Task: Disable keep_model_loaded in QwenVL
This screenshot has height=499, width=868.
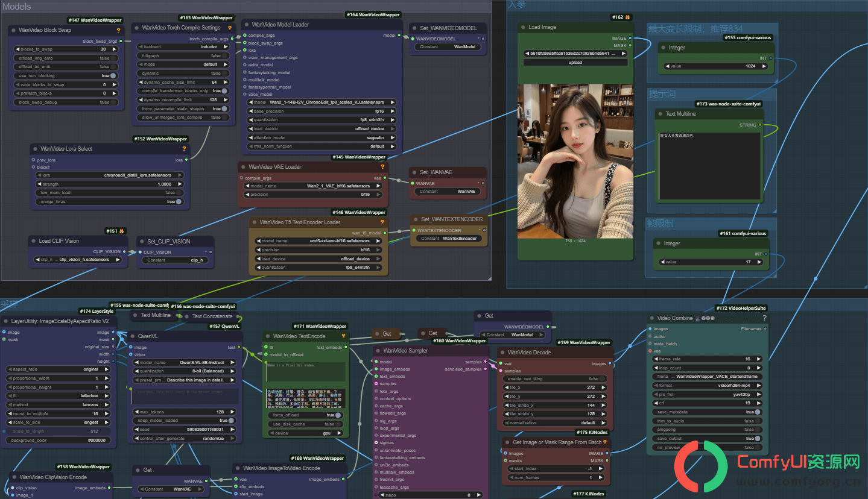Action: [185, 421]
